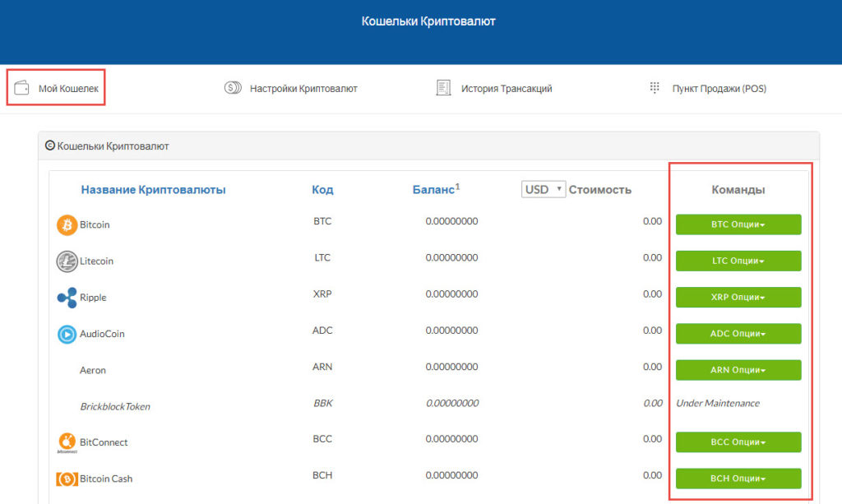Click the Bitcoin orange logo icon
Image resolution: width=842 pixels, height=504 pixels.
(67, 225)
